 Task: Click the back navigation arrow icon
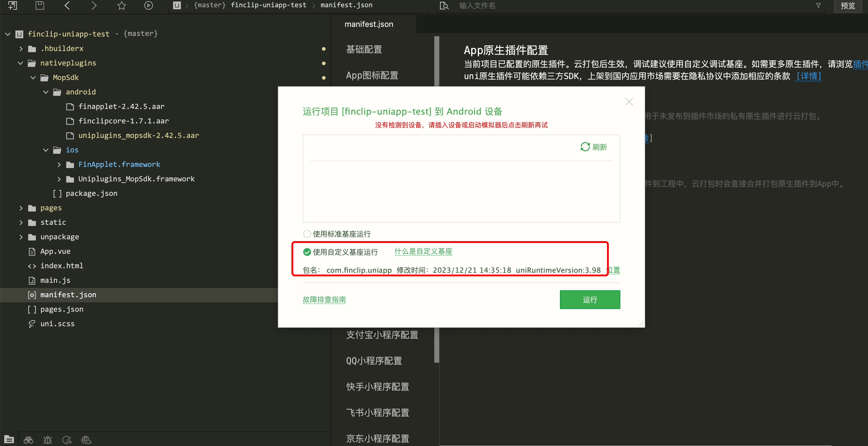(67, 5)
